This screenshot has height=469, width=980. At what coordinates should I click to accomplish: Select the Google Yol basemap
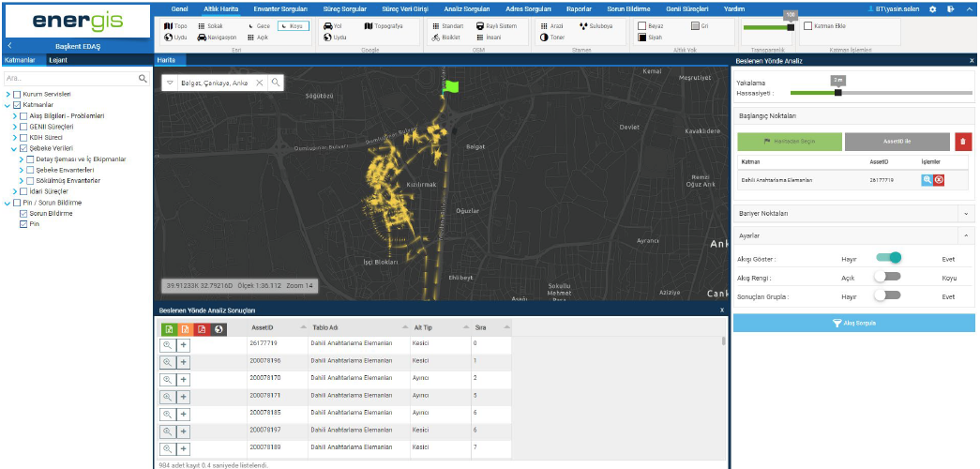(x=333, y=26)
